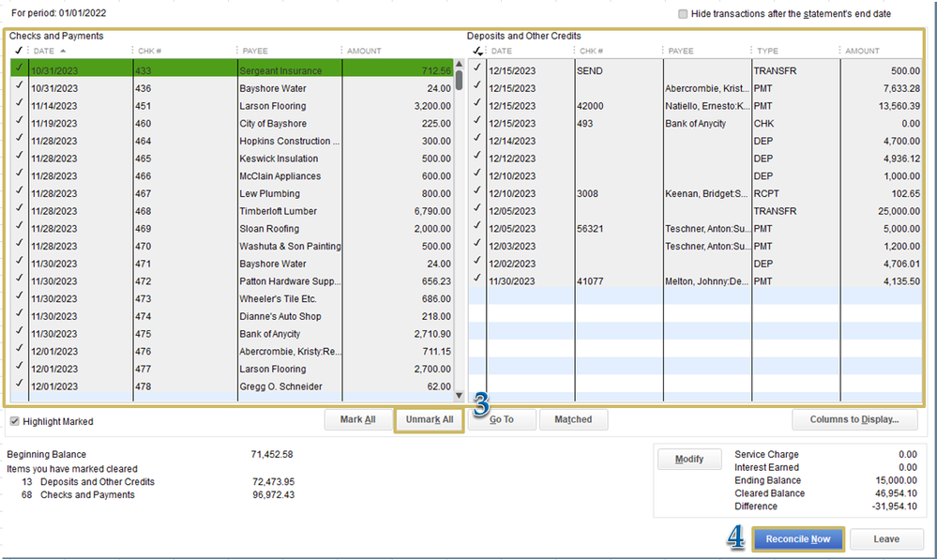Select Teschner, Anton 1,200.00 payment

click(695, 247)
